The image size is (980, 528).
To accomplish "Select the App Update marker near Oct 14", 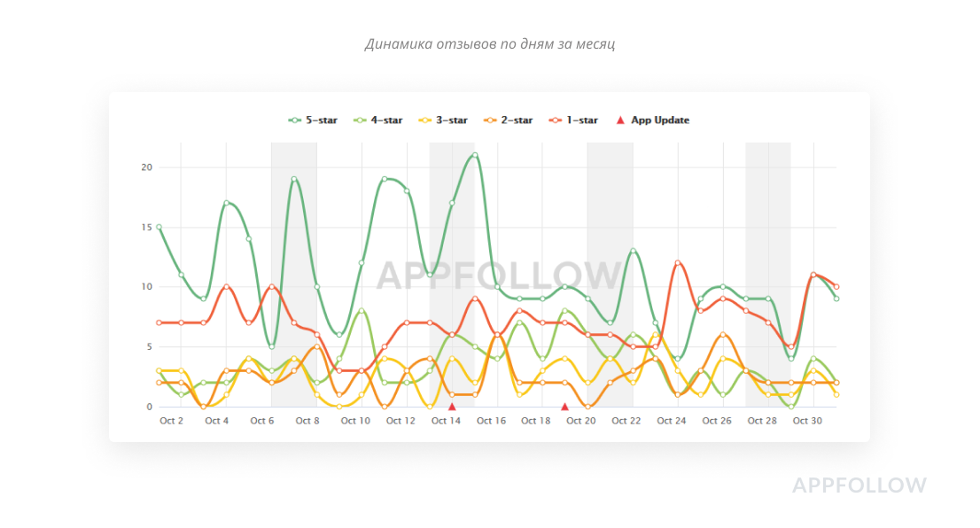I will point(452,407).
